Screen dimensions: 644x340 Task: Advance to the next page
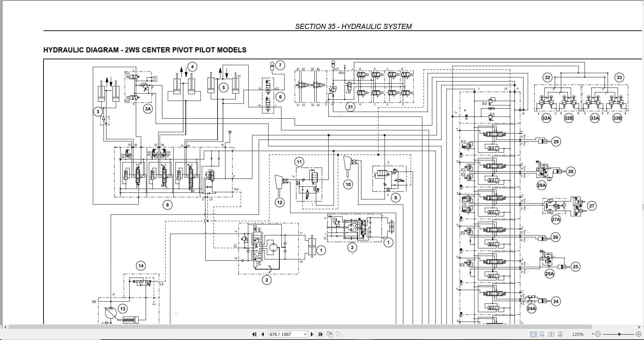312,334
